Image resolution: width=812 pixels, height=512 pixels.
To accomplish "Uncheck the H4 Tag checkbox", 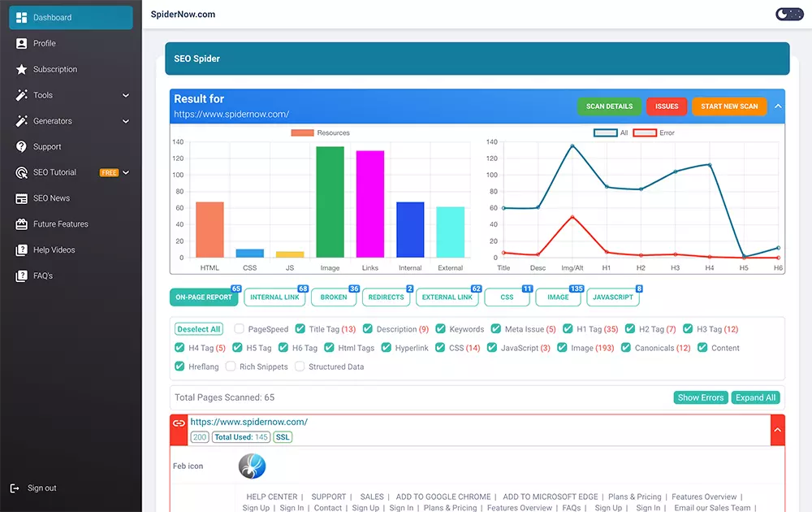I will 179,347.
